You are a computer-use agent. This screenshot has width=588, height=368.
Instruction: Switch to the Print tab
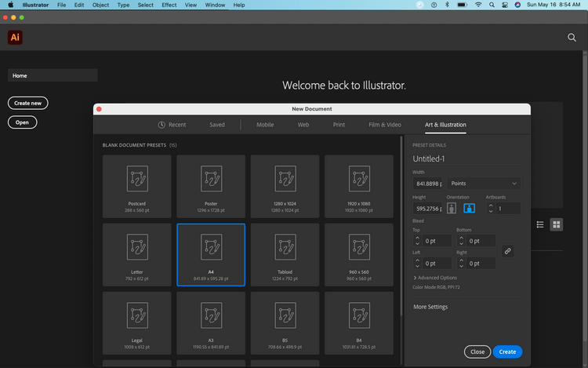[339, 125]
